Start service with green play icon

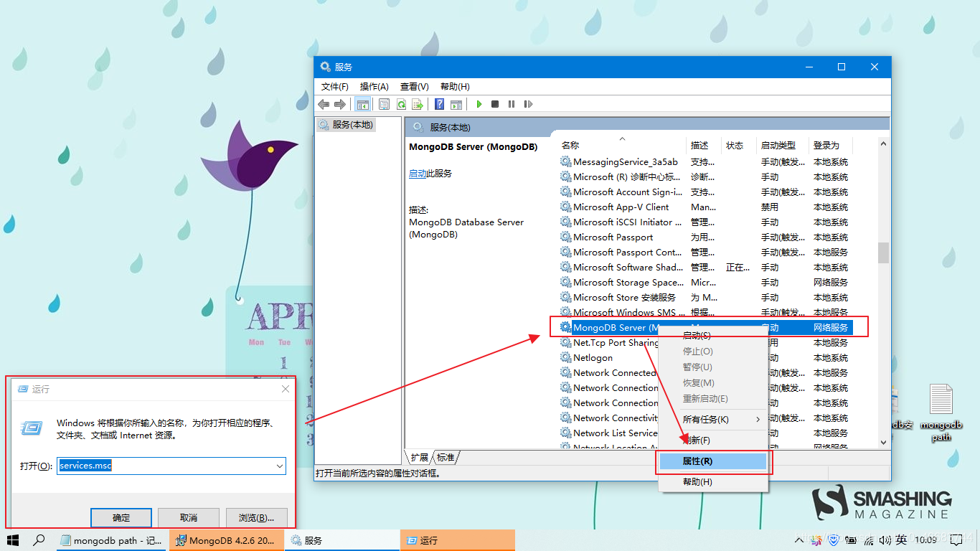click(479, 104)
